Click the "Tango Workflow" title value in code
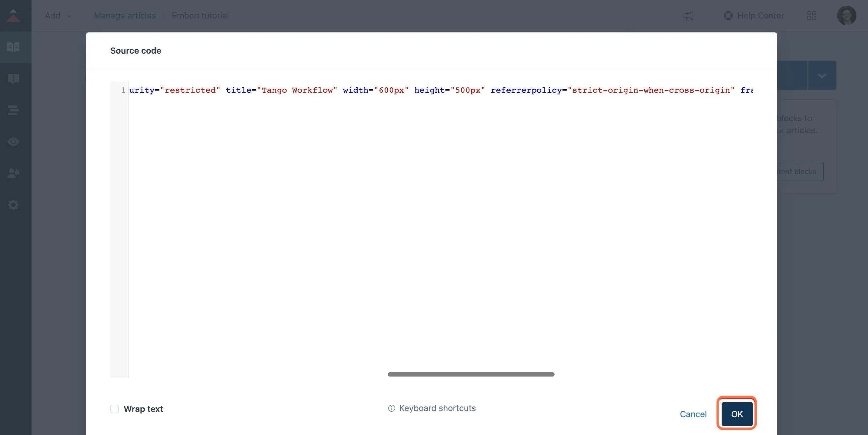Image resolution: width=868 pixels, height=435 pixels. tap(297, 90)
